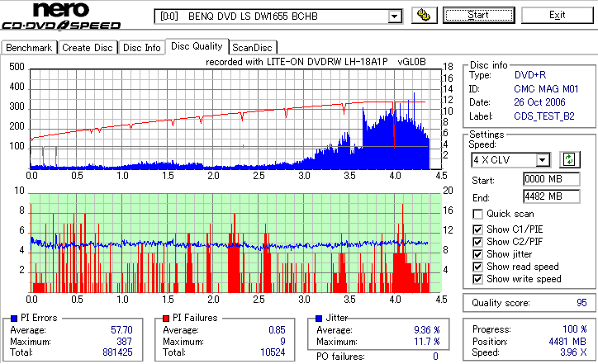Click the Start position field 0000 MB

(x=552, y=179)
